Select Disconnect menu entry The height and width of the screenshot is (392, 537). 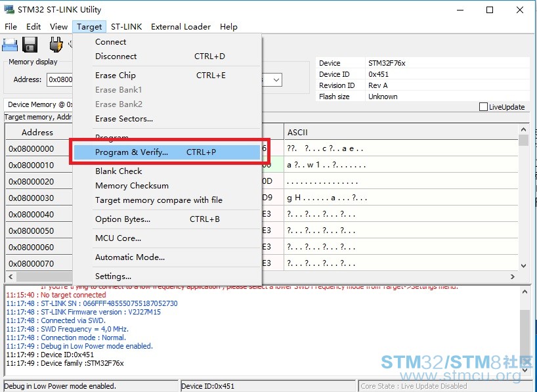(x=167, y=56)
